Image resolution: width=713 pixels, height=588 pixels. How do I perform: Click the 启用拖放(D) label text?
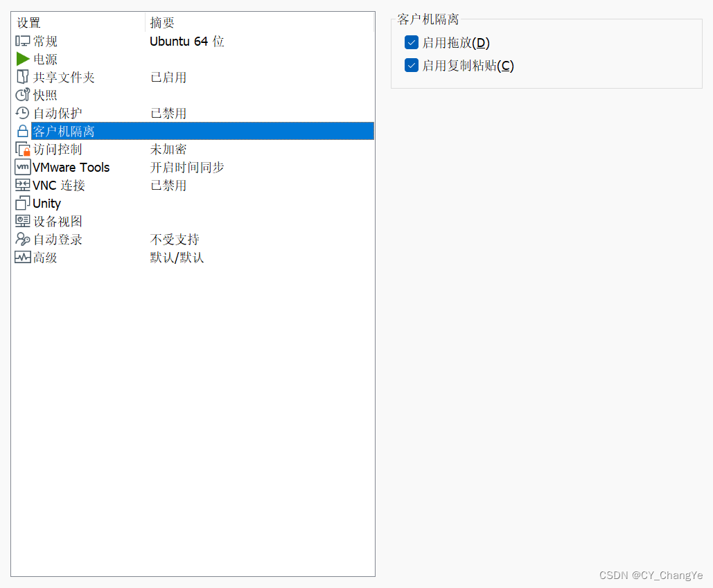pyautogui.click(x=456, y=42)
